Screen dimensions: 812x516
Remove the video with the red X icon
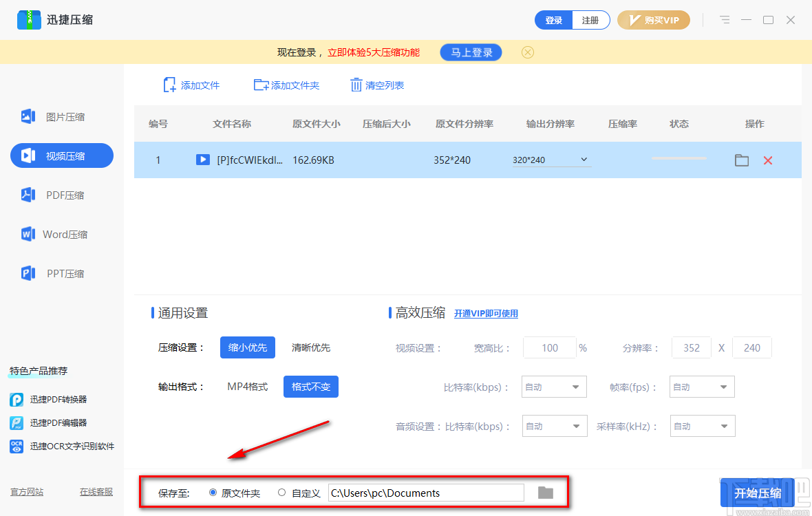767,160
